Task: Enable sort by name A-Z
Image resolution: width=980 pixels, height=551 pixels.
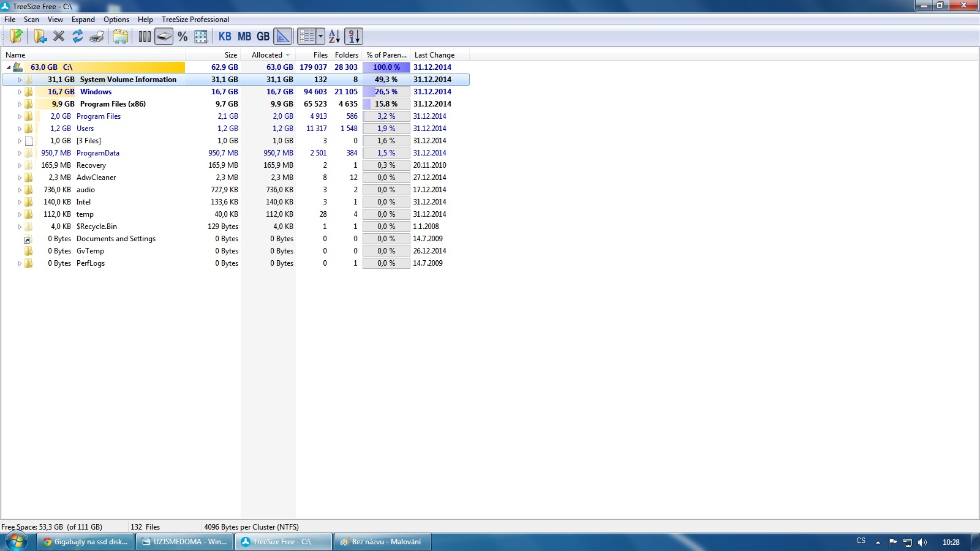Action: point(334,36)
